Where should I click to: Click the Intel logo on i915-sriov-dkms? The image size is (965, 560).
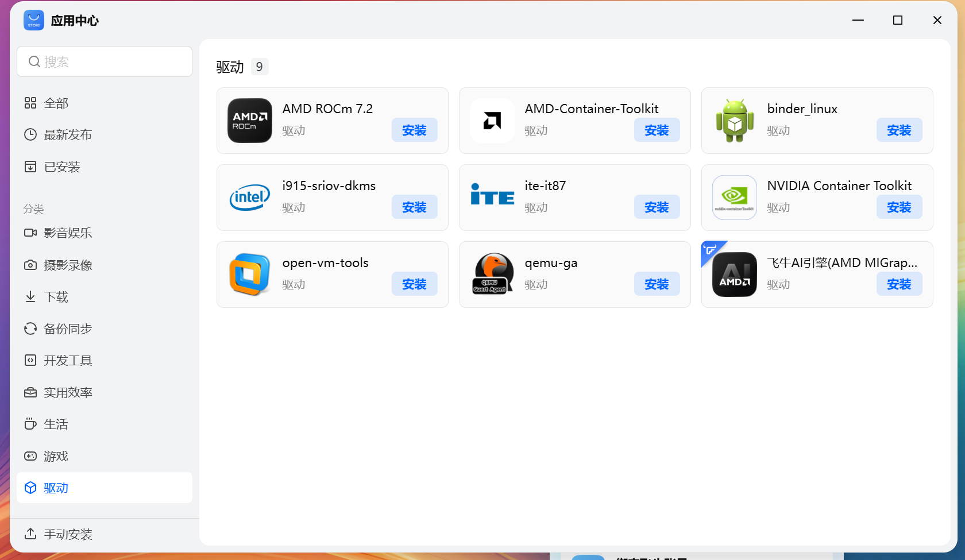click(249, 198)
